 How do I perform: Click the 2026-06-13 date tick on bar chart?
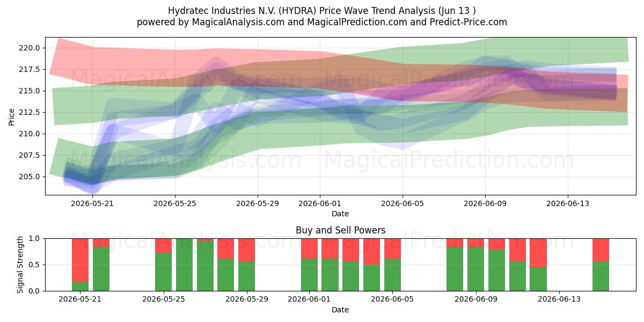coord(559,299)
